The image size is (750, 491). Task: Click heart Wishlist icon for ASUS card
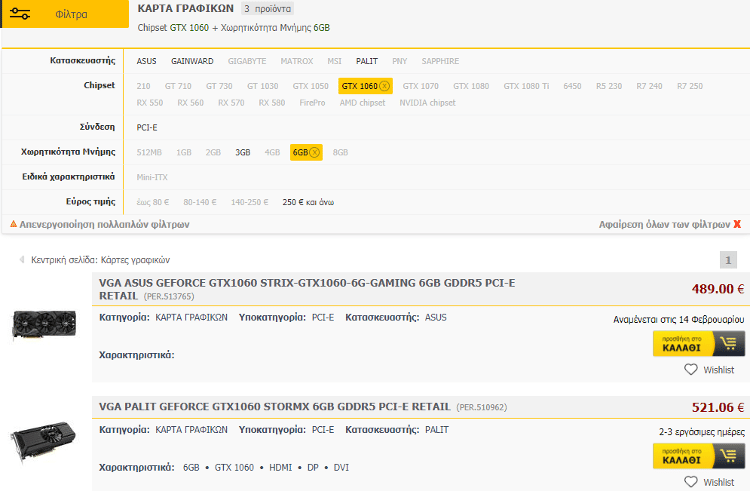(x=691, y=370)
